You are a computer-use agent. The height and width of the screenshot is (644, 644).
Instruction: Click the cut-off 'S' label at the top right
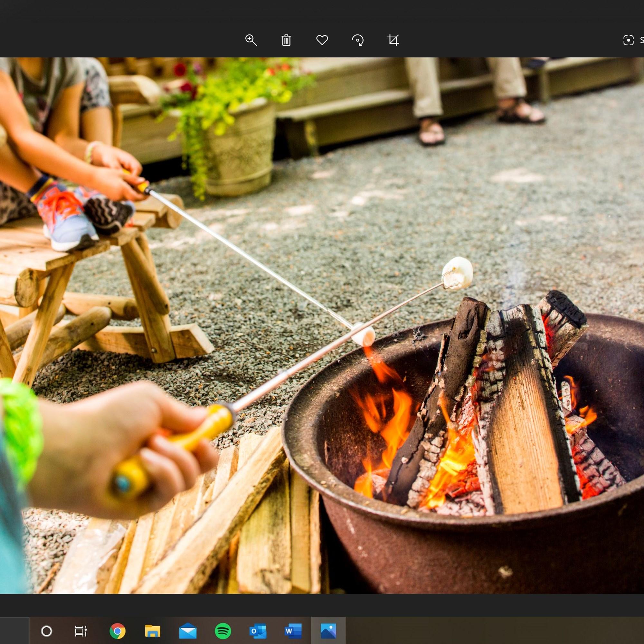coord(641,40)
